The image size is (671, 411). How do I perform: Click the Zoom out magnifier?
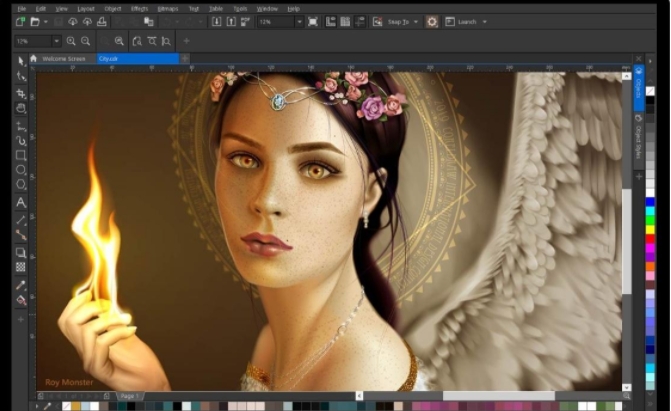point(86,41)
